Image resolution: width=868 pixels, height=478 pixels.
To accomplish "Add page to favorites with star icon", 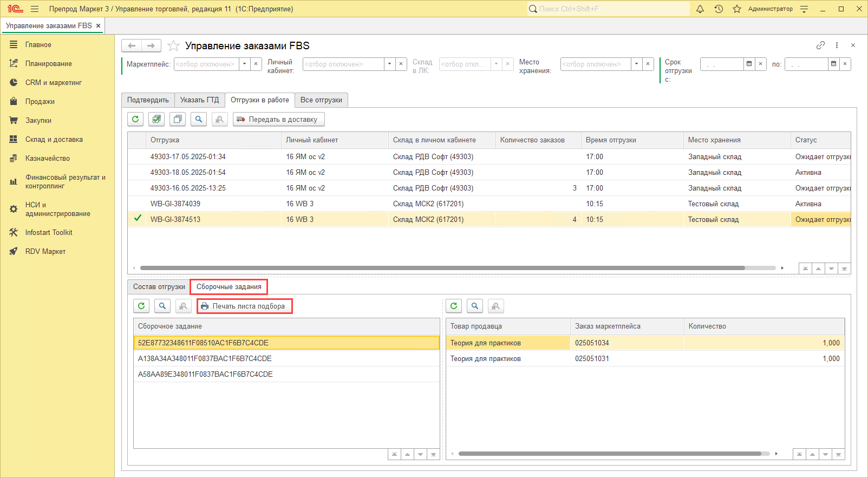I will point(173,46).
